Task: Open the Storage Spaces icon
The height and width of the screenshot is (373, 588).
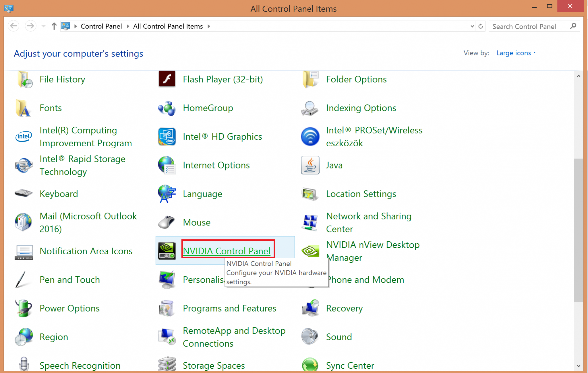Action: tap(167, 363)
